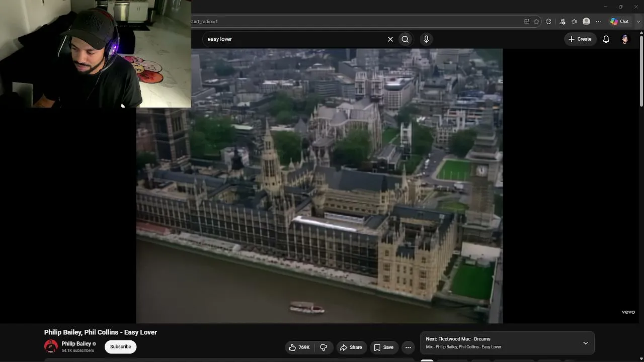The height and width of the screenshot is (362, 644).
Task: Save the video to a playlist
Action: click(x=383, y=347)
